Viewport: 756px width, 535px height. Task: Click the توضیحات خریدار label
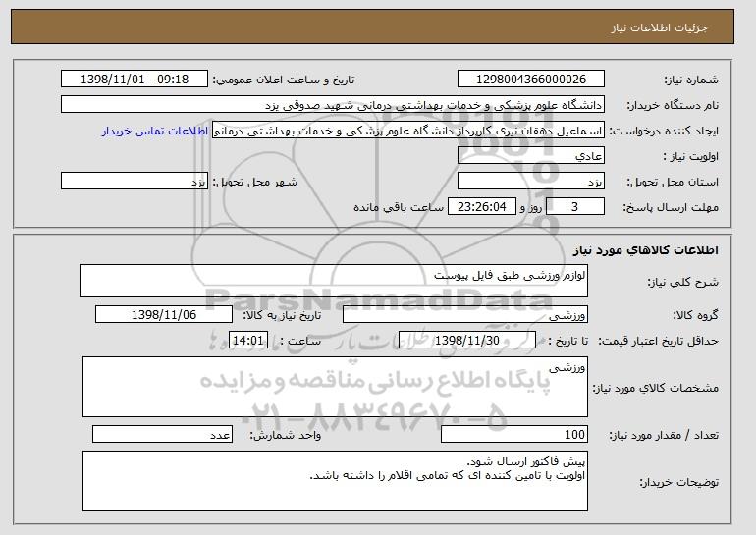[678, 482]
